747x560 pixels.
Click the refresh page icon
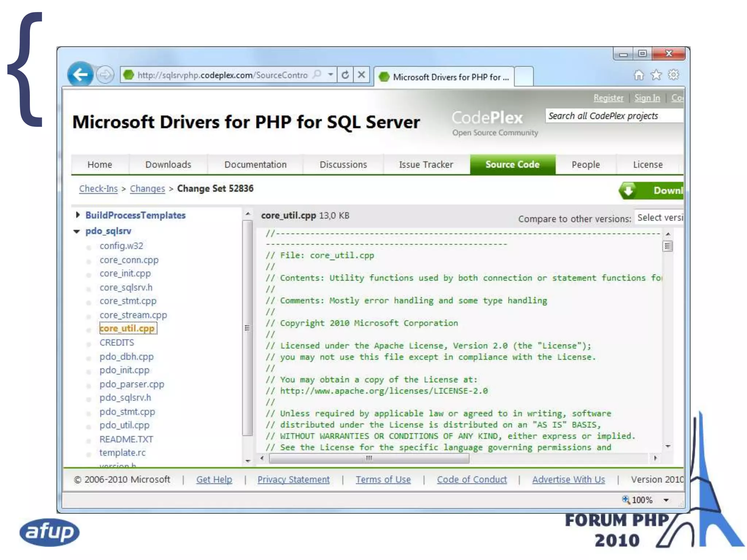[345, 75]
